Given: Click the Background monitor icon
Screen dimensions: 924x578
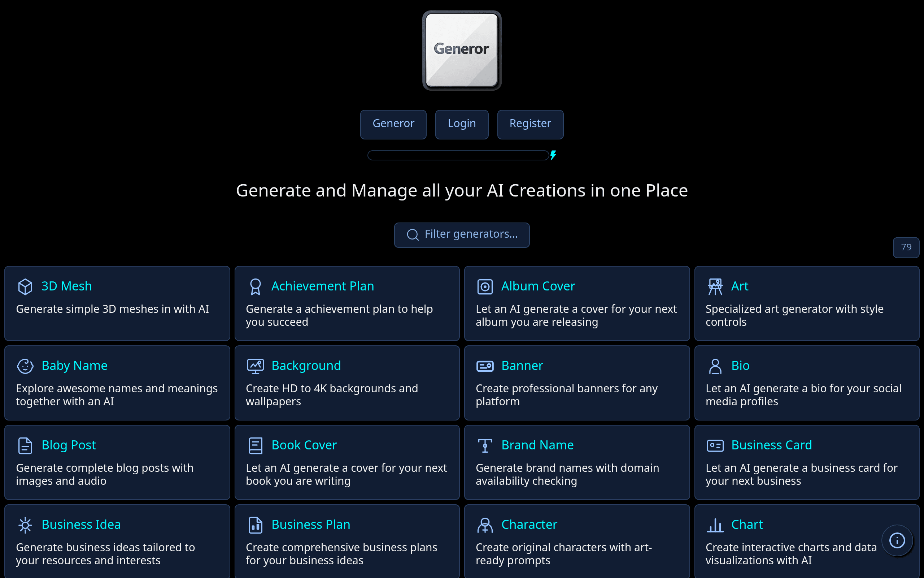Looking at the screenshot, I should (255, 366).
